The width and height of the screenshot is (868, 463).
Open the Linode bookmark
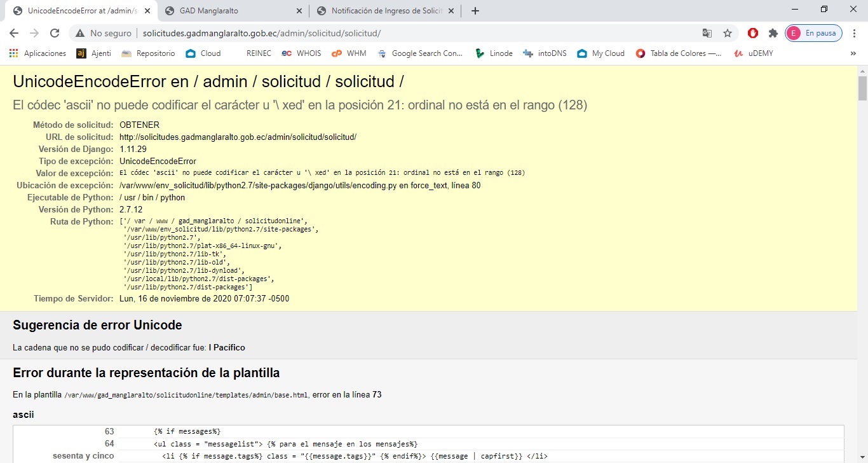click(494, 53)
